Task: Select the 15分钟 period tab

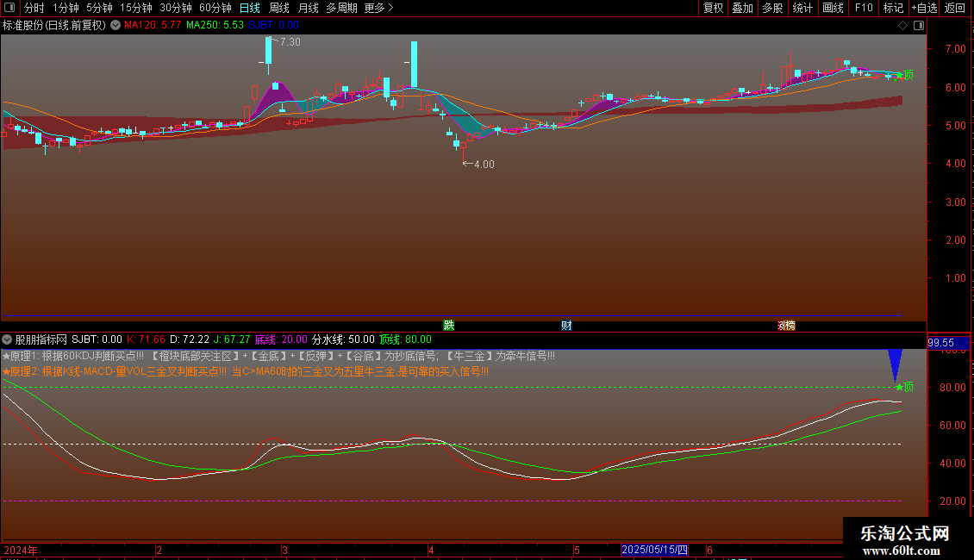Action: [x=136, y=8]
